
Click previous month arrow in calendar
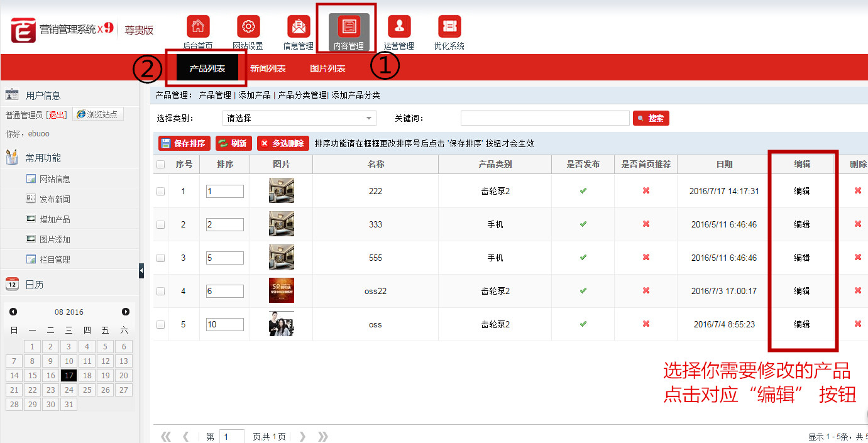(x=13, y=312)
